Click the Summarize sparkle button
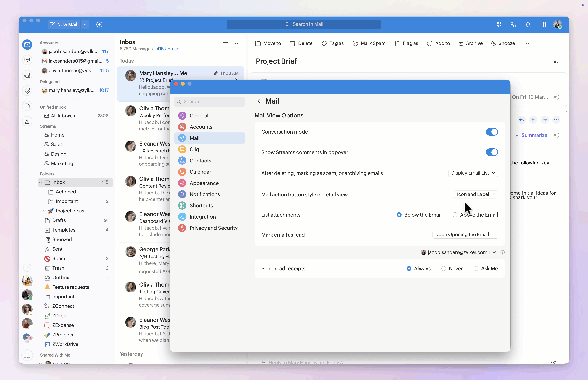This screenshot has width=588, height=380. 531,135
